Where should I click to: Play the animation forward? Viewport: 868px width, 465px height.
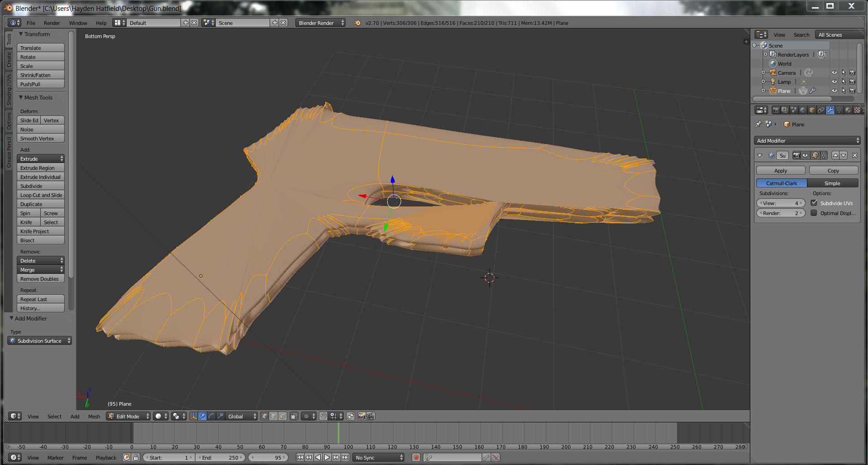327,457
